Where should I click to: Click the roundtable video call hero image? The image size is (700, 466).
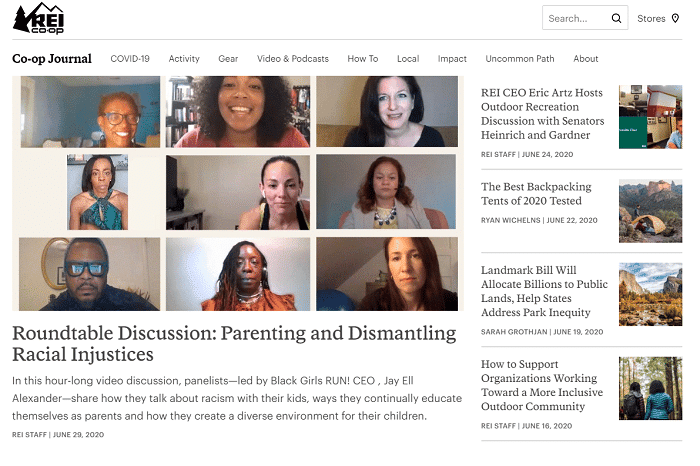(238, 193)
